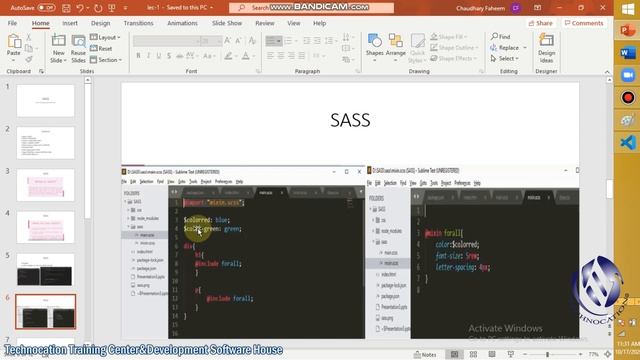Image resolution: width=640 pixels, height=360 pixels.
Task: Open the Shapes gallery
Action: 374,48
